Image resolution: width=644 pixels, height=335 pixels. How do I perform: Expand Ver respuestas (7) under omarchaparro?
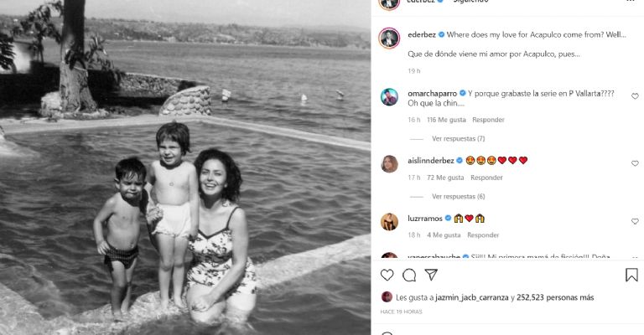(x=458, y=138)
